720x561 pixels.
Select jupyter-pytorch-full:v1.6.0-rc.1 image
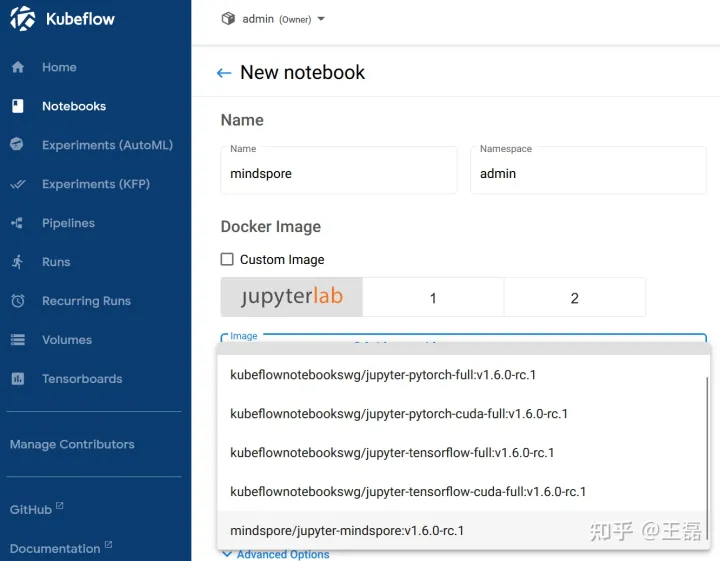point(461,375)
